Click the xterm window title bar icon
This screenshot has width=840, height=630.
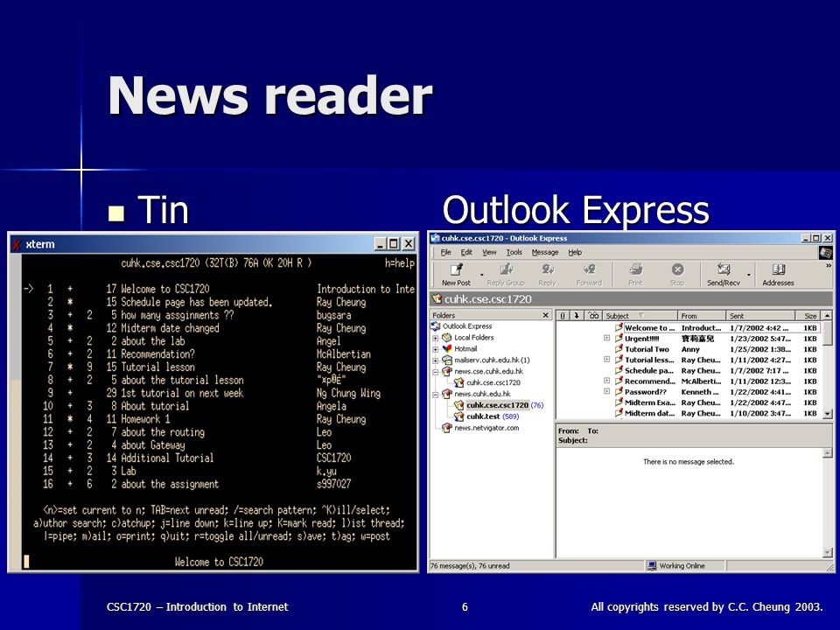[x=17, y=244]
